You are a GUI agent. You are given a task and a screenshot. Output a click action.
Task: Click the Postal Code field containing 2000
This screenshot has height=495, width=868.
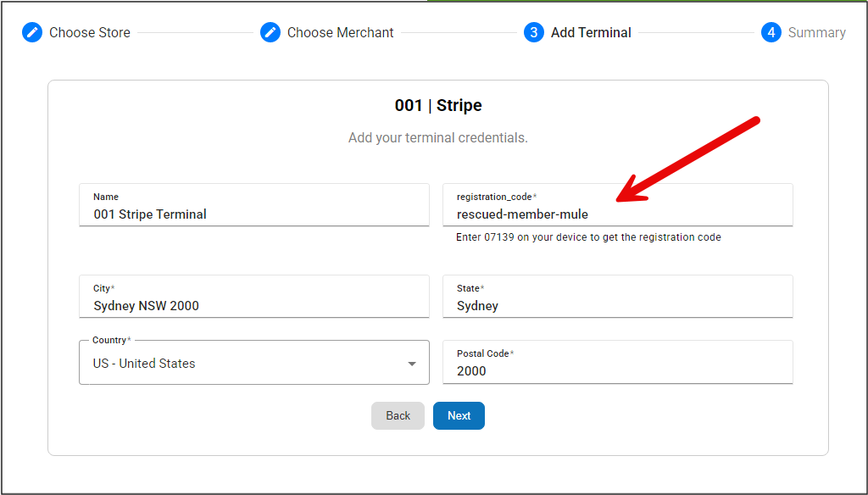pyautogui.click(x=617, y=371)
